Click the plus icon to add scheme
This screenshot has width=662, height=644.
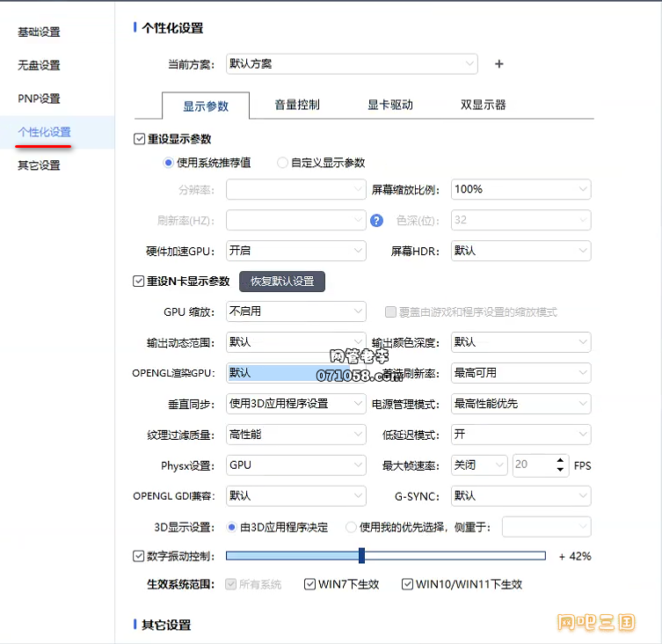click(499, 64)
